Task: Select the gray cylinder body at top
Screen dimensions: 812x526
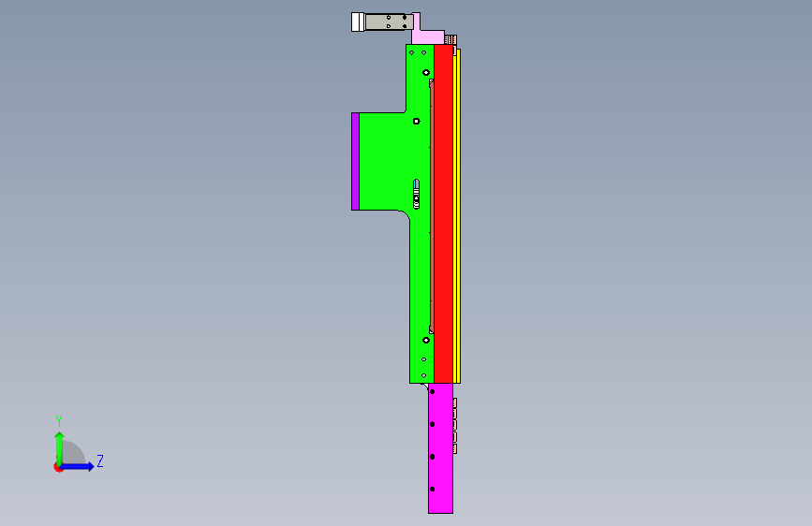Action: tap(389, 22)
